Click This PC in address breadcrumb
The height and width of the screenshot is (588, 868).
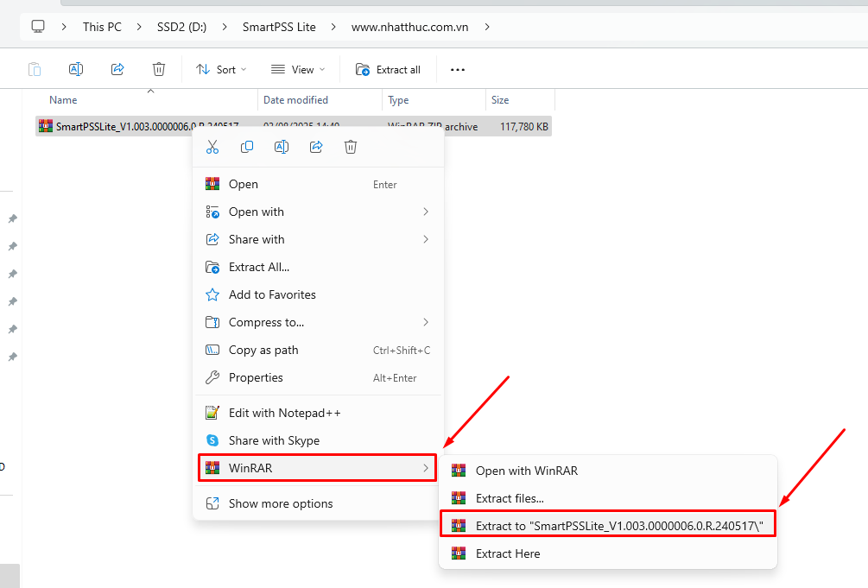102,27
